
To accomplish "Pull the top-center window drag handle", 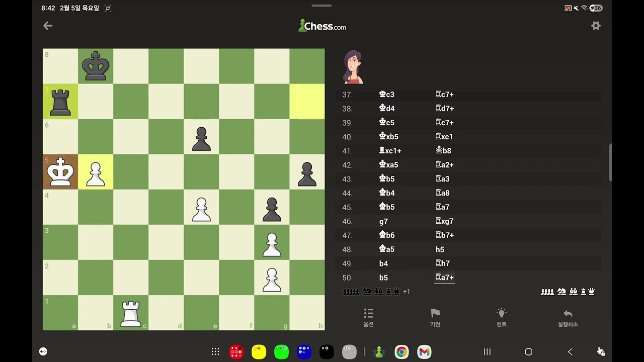I will click(x=321, y=6).
